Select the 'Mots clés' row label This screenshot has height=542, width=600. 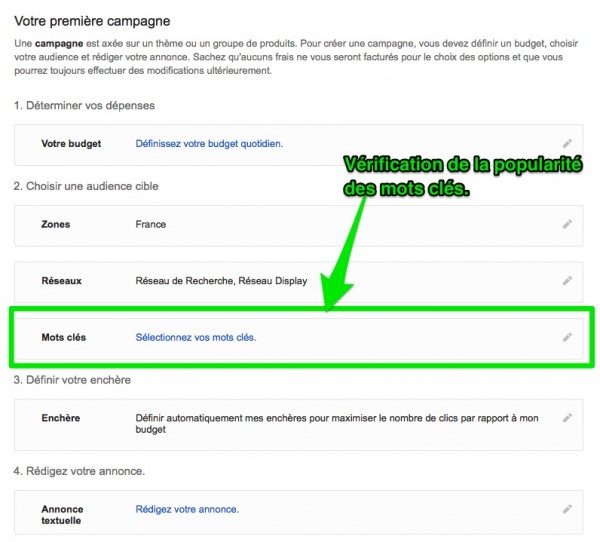[x=64, y=337]
